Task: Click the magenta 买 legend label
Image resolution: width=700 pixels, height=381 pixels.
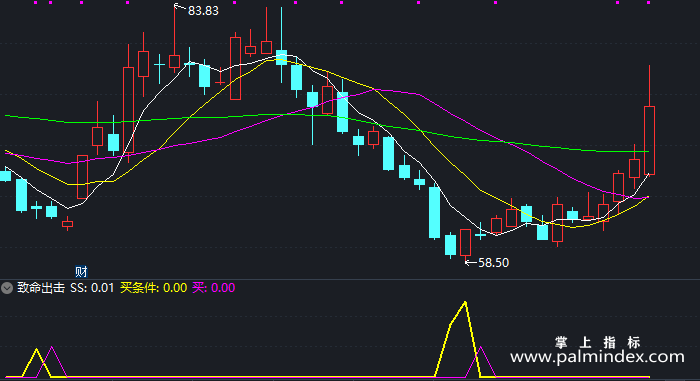Action: tap(213, 288)
